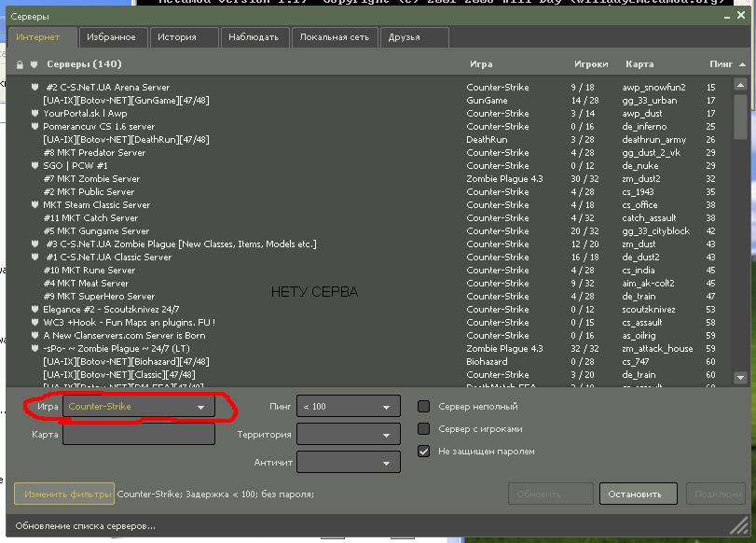Click into the Карта map filter field
Viewport: 756px width, 543px height.
point(139,435)
